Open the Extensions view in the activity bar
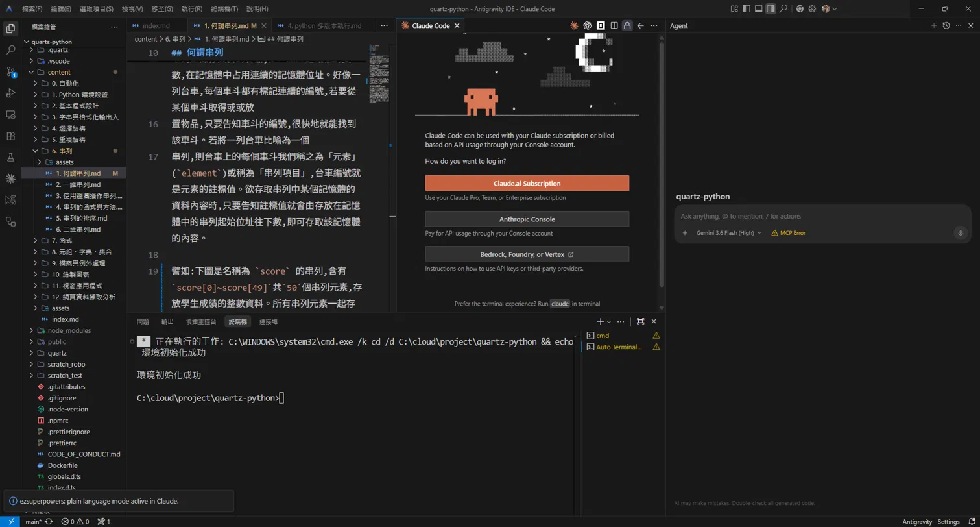This screenshot has width=980, height=527. point(10,136)
